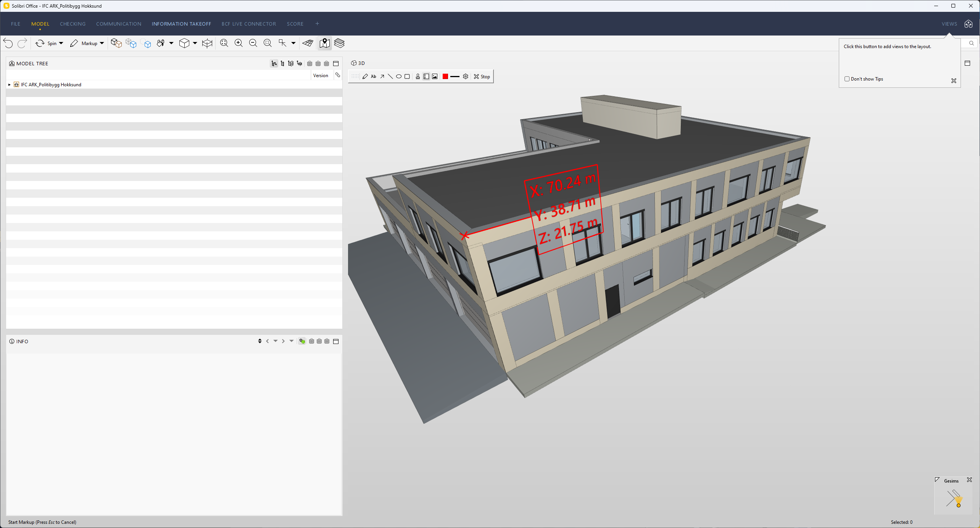980x528 pixels.
Task: Click the red markup color swatch
Action: click(445, 76)
